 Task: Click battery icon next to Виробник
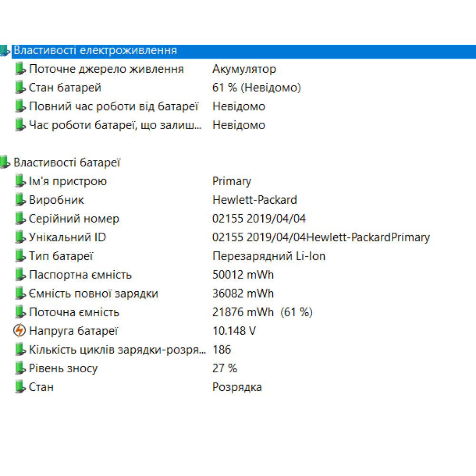(x=20, y=200)
